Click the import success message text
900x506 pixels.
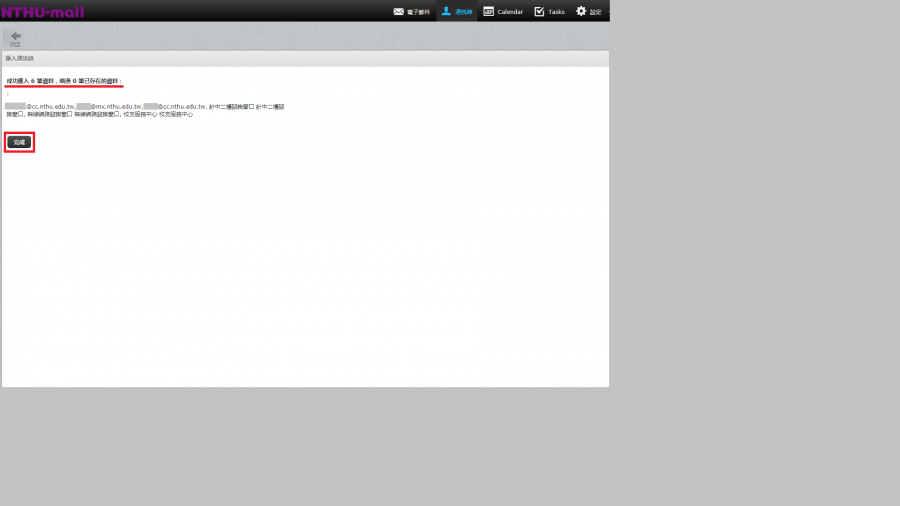(64, 80)
